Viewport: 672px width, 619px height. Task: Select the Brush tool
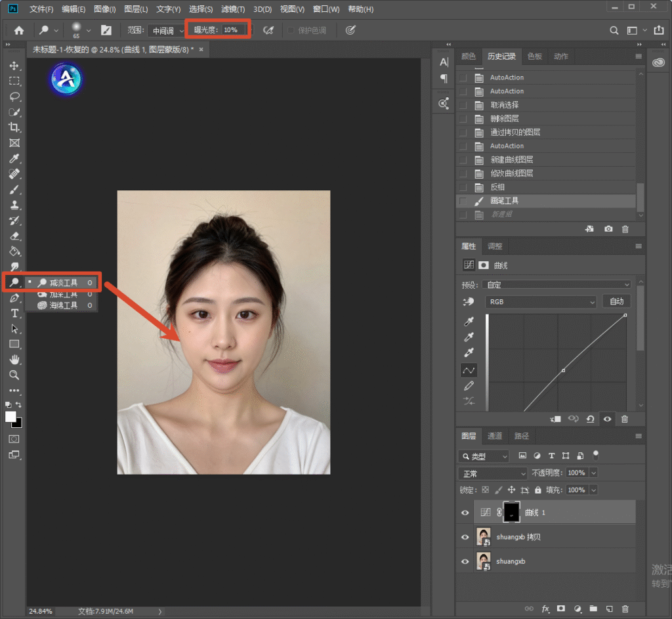[x=14, y=190]
